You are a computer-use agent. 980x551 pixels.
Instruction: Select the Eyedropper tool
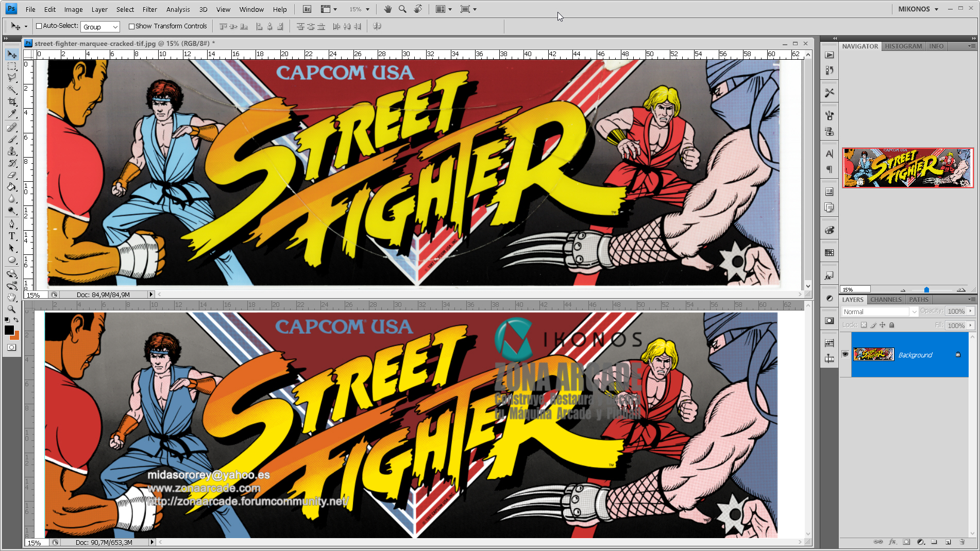coord(12,114)
